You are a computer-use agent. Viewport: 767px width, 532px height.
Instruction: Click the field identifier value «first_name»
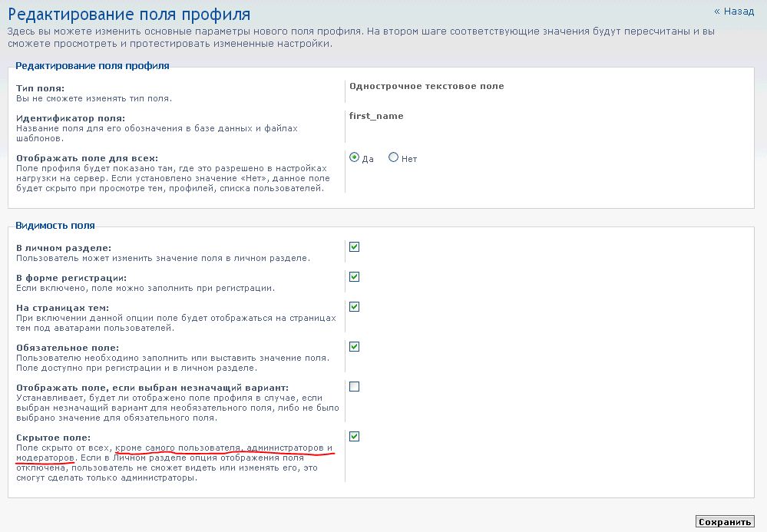tap(376, 116)
